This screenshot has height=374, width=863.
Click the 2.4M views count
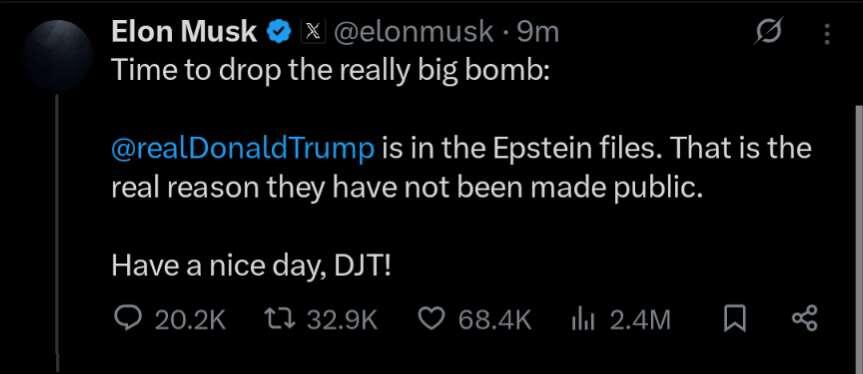pyautogui.click(x=640, y=320)
